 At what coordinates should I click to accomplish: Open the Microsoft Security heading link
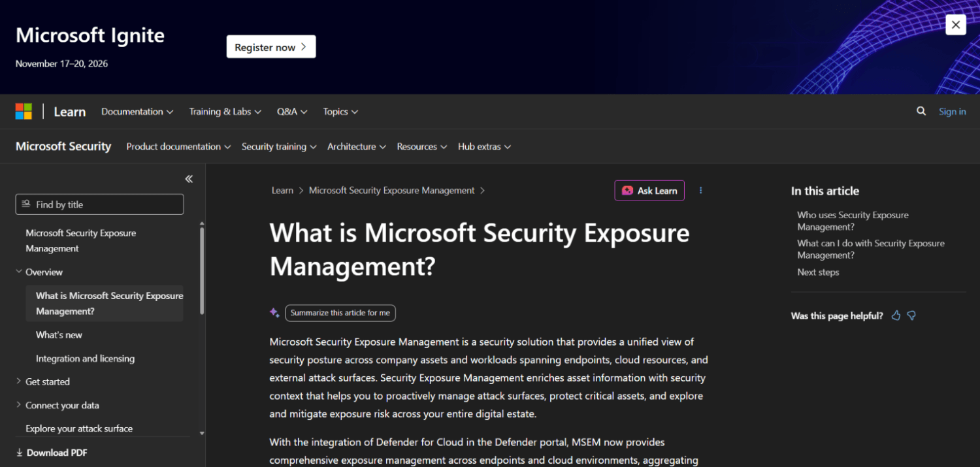click(63, 146)
